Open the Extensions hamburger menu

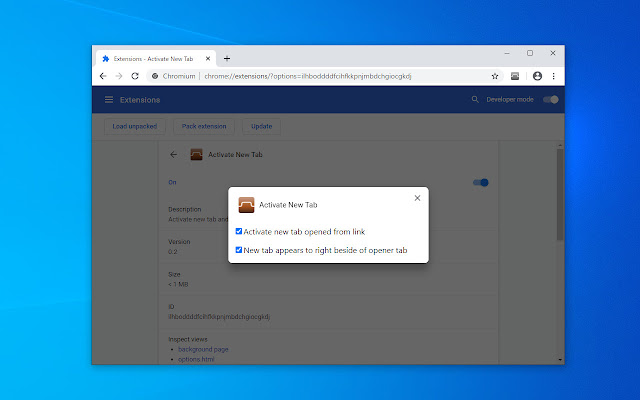point(109,100)
